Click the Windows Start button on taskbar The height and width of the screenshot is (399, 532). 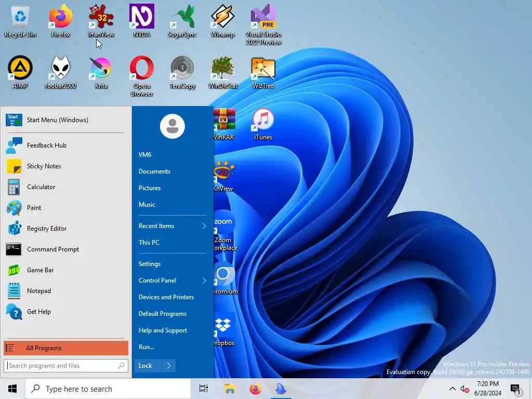point(12,389)
